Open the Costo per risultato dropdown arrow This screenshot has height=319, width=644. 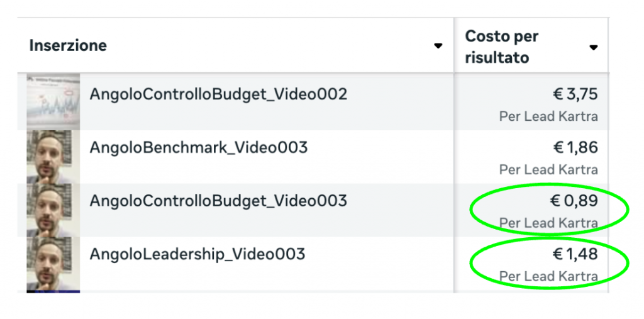pos(593,47)
